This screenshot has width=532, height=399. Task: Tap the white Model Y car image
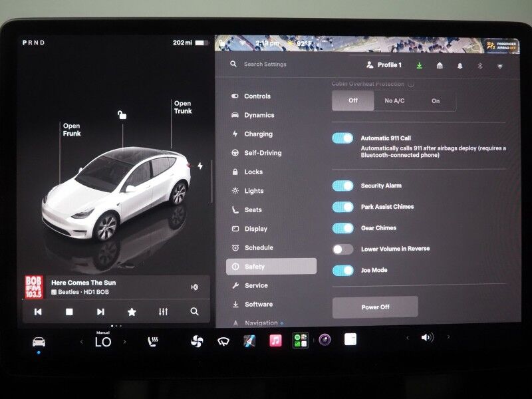tap(116, 194)
